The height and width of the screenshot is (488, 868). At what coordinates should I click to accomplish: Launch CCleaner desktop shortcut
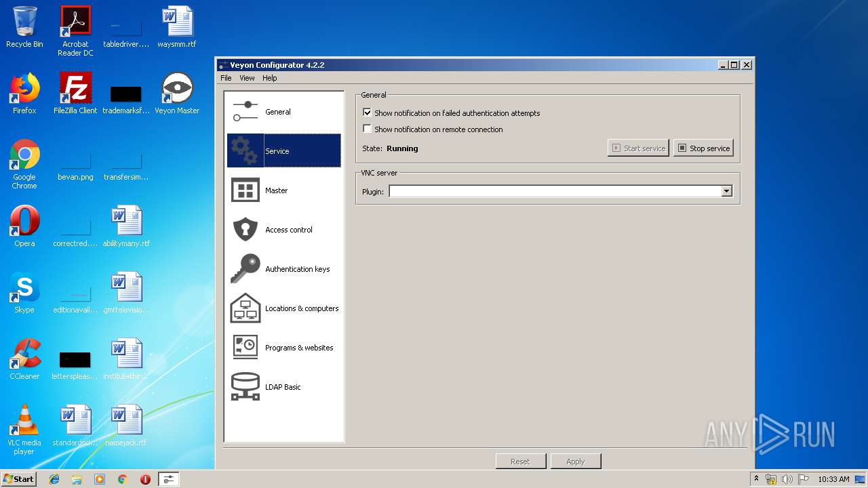24,359
